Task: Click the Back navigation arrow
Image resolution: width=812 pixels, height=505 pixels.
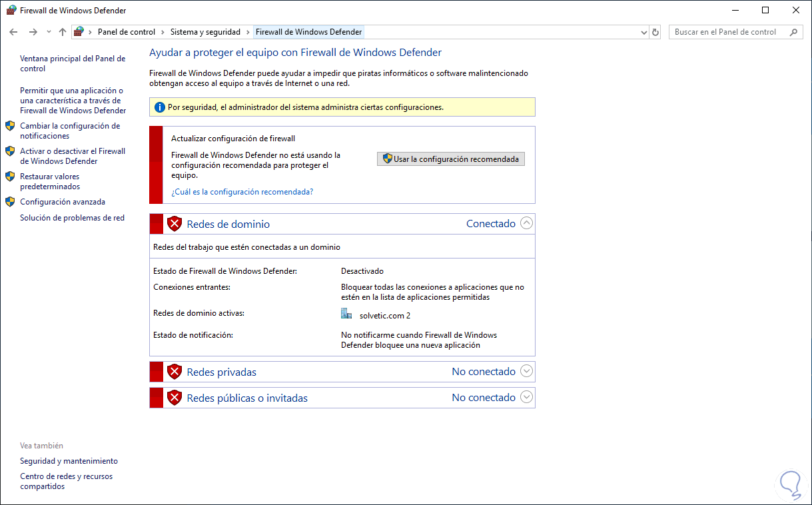Action: (13, 32)
